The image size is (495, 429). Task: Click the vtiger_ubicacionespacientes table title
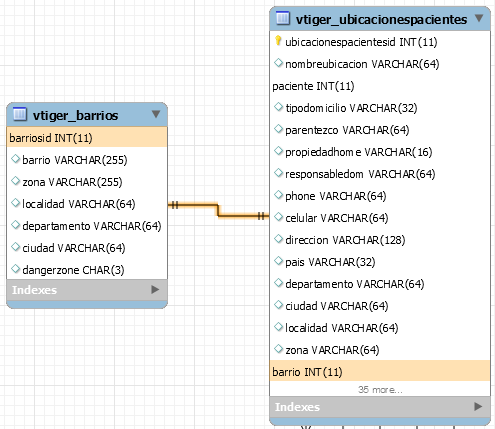pyautogui.click(x=381, y=19)
